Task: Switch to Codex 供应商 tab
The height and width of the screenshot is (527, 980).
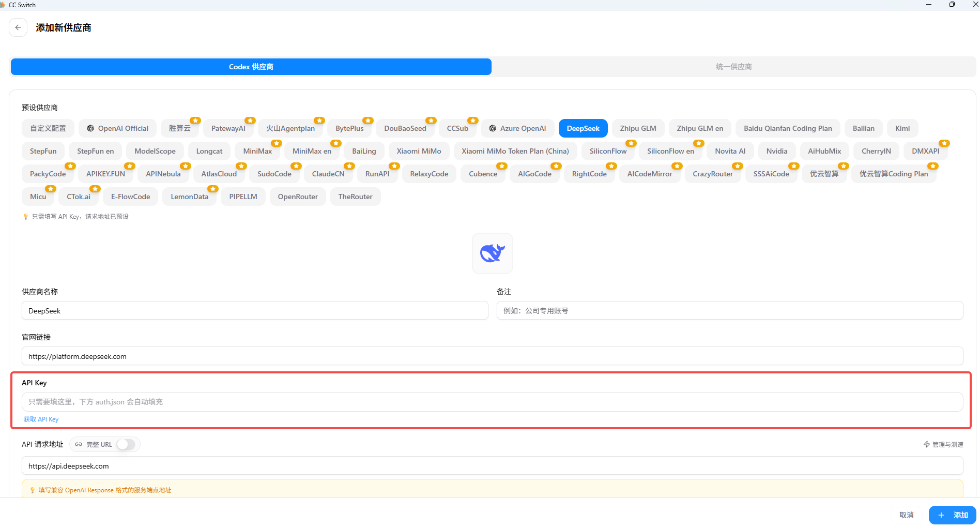Action: (251, 67)
